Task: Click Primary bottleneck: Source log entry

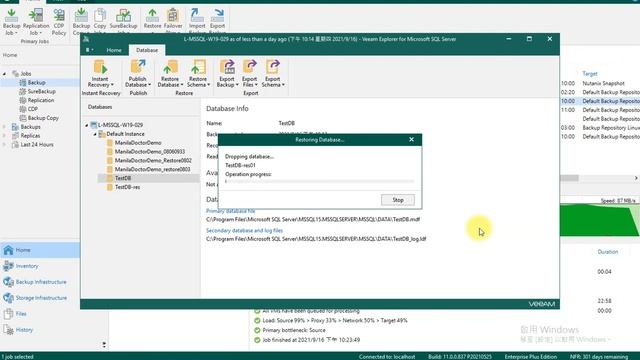Action: pos(294,330)
